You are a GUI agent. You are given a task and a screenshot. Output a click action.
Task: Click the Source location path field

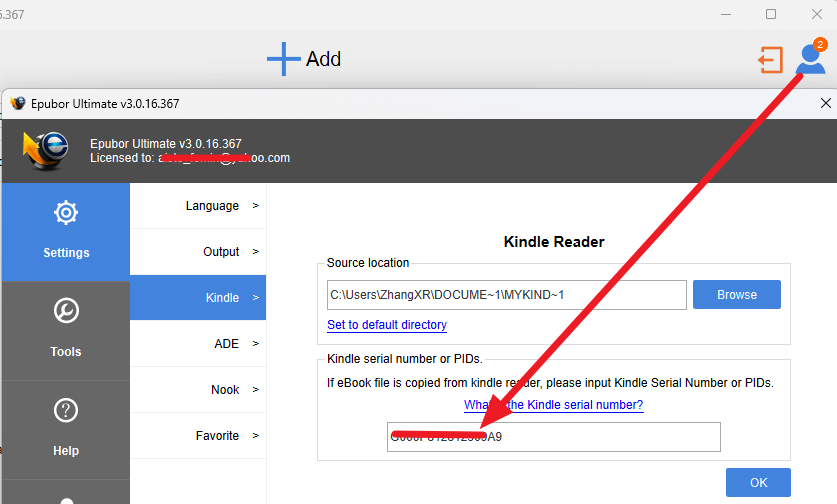[x=507, y=295]
